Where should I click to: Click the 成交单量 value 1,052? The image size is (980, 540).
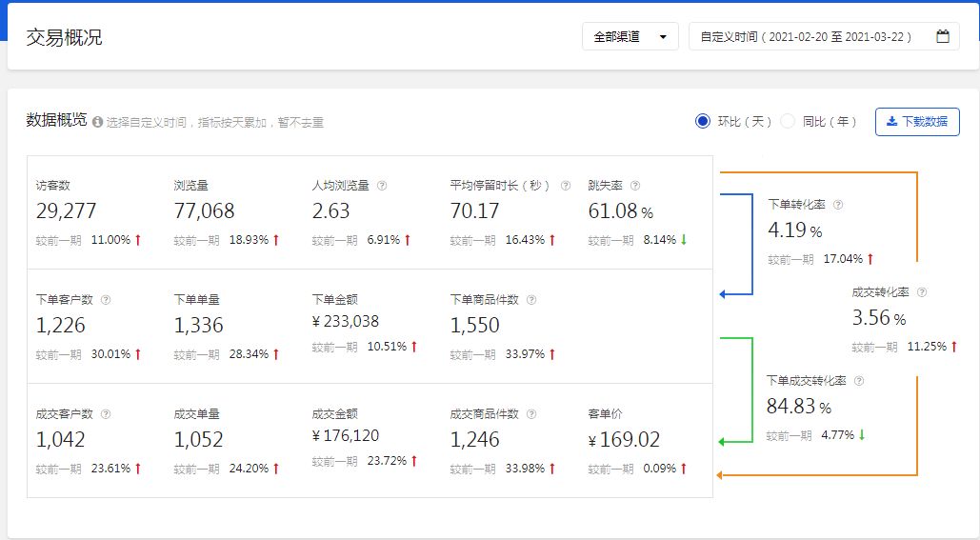point(198,440)
